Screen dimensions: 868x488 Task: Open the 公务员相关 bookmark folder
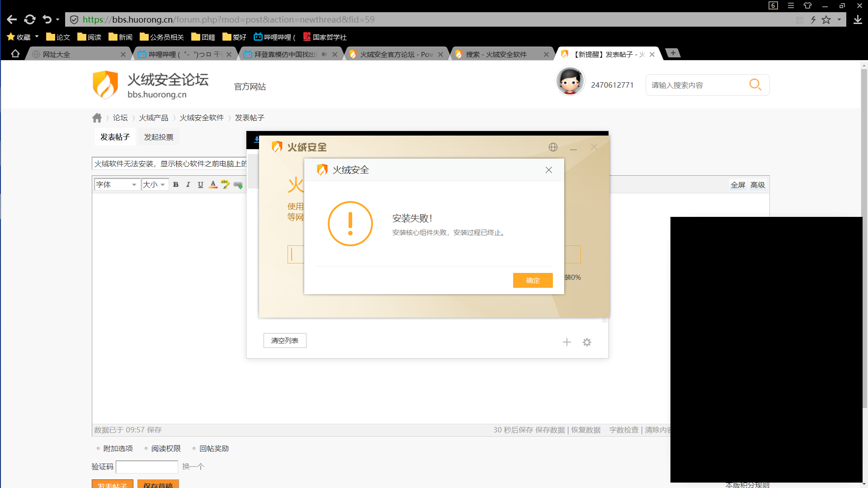point(162,37)
